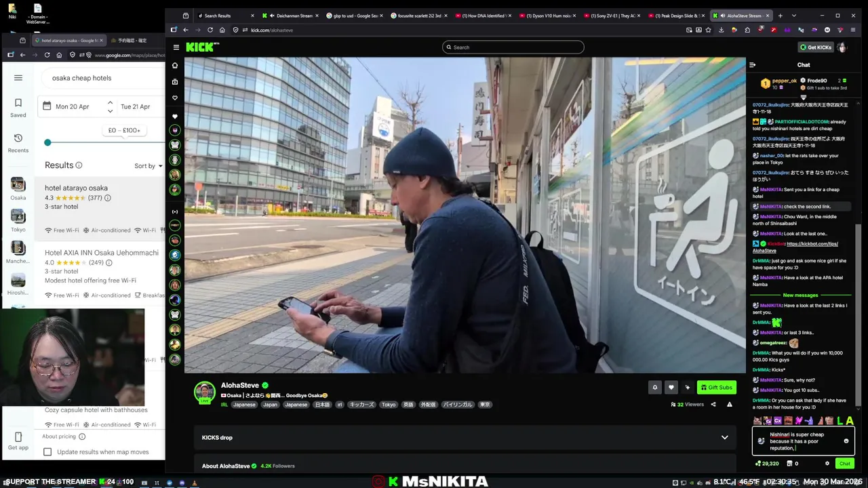Open the kickbot.com tips link in chat
The height and width of the screenshot is (488, 868).
[x=795, y=247]
